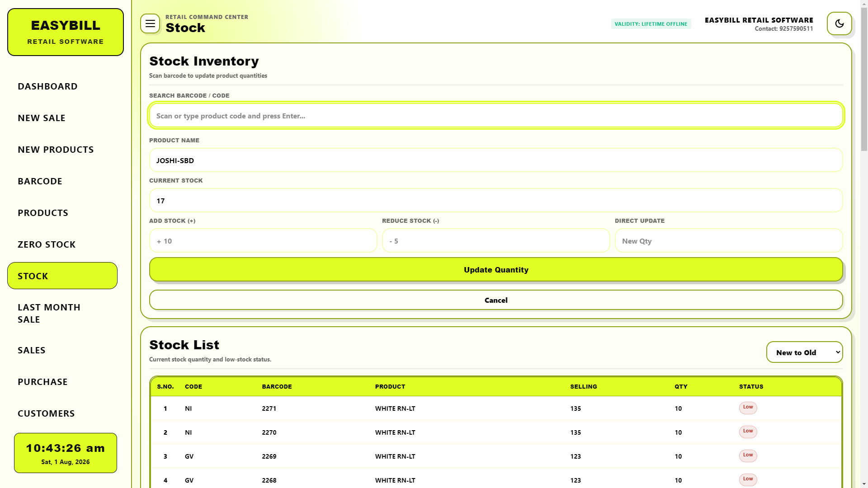Go to New Sale page
Image resolution: width=868 pixels, height=488 pixels.
tap(62, 117)
